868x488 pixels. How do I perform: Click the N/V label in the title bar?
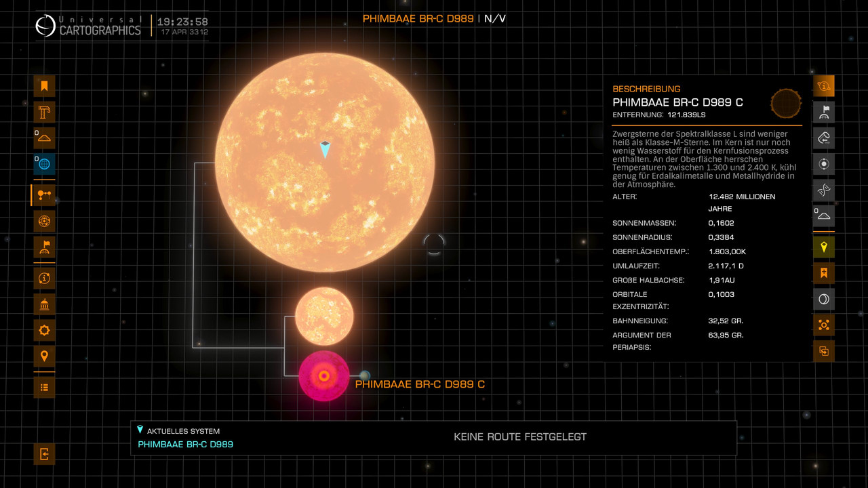(x=495, y=18)
